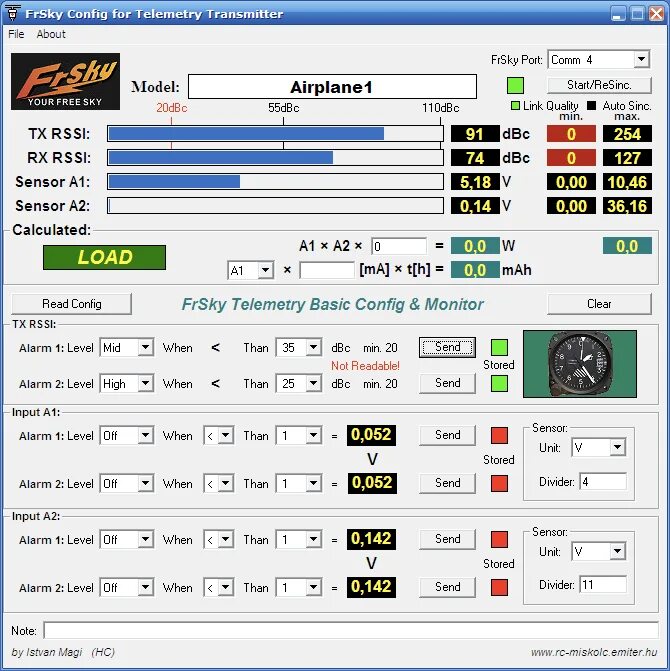Open Input A2 Alarm 1 Level Off dropdown
The height and width of the screenshot is (671, 670).
tap(127, 540)
